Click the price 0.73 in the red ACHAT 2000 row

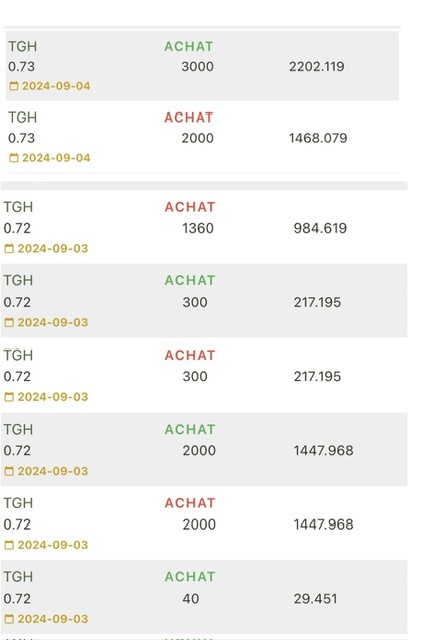pos(21,138)
